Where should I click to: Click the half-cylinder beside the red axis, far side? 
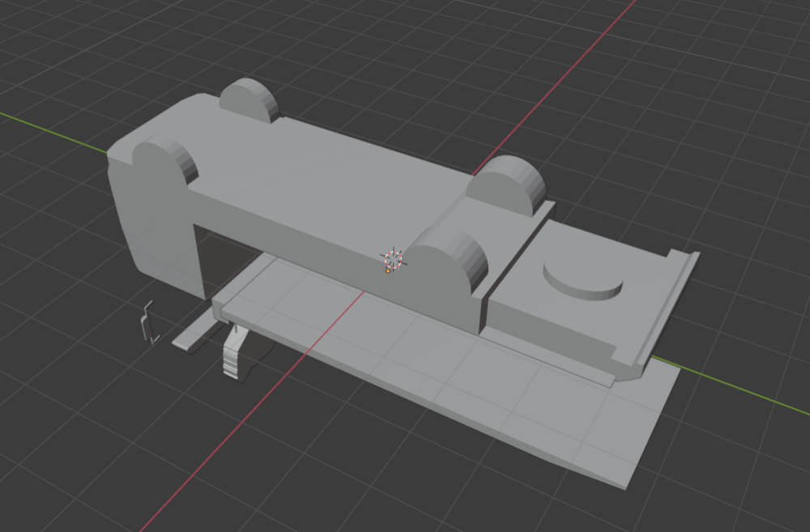(509, 185)
